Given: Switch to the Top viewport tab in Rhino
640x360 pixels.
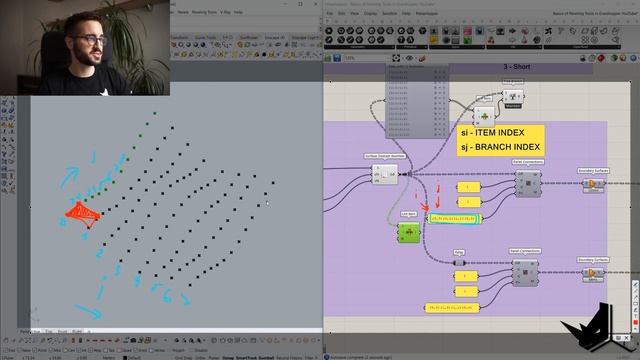Looking at the screenshot, I should pyautogui.click(x=49, y=331).
